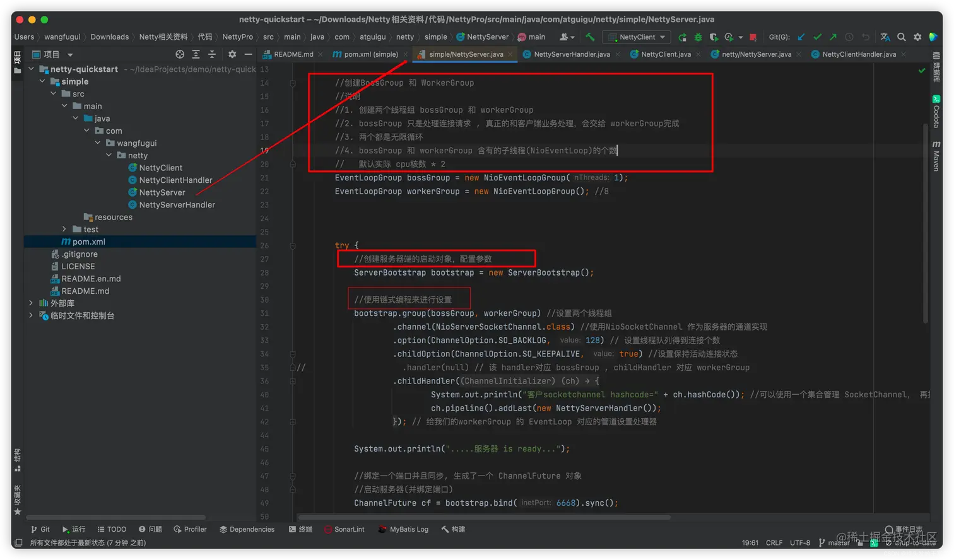
Task: Click the colorful plugin icon at toolbar end
Action: point(934,37)
